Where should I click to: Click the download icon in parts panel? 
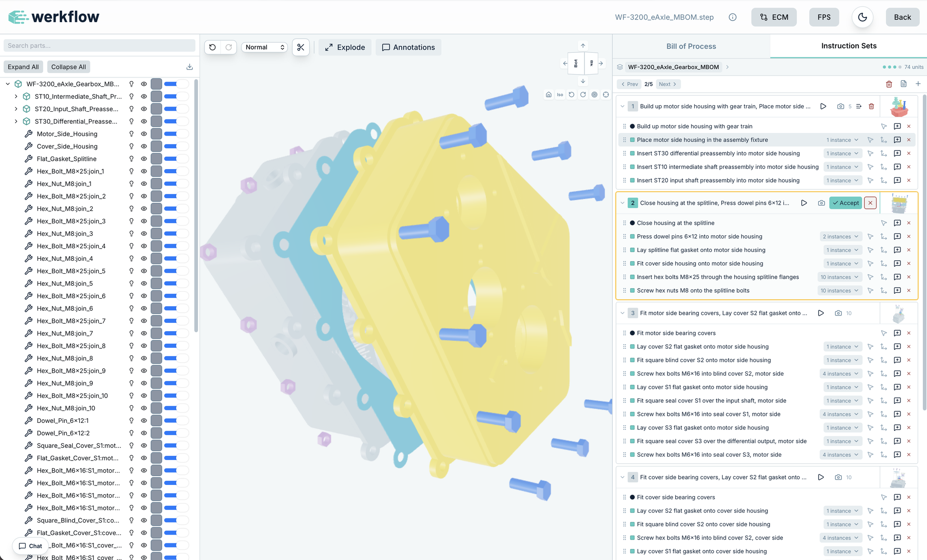click(190, 67)
